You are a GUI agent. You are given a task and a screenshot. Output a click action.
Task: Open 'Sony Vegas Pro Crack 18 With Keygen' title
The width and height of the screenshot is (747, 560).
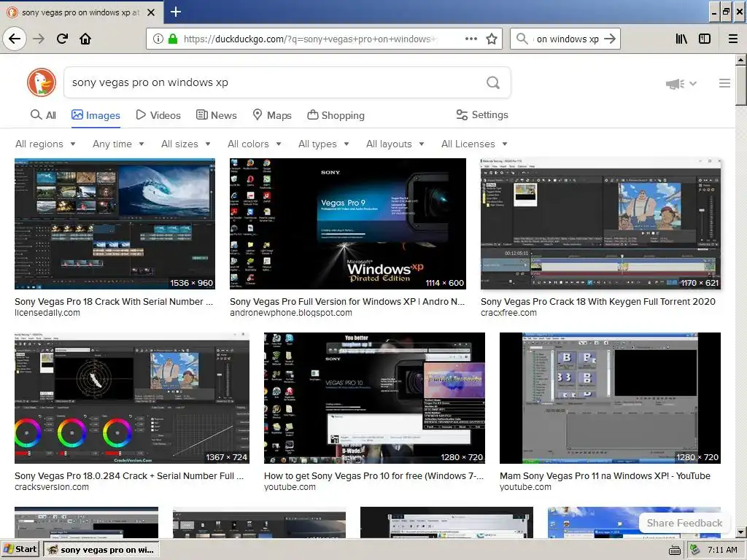(598, 301)
